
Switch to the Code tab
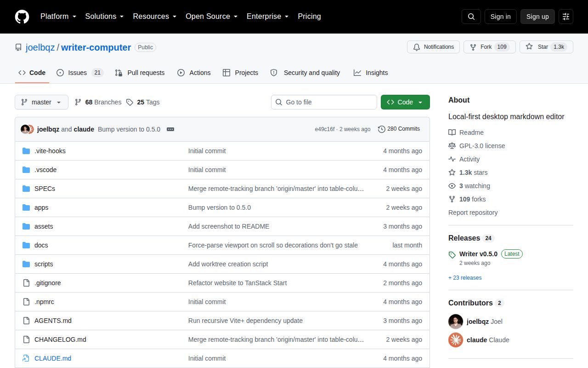[x=32, y=73]
